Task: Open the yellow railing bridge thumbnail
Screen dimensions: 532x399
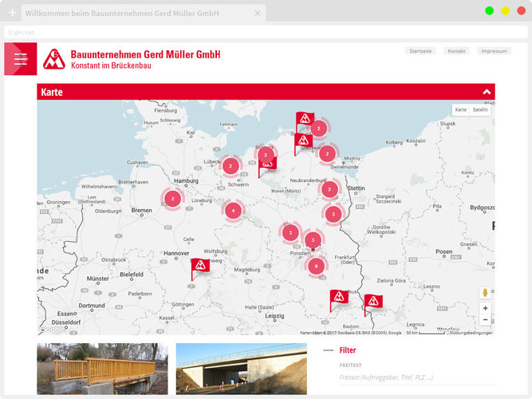Action: [102, 369]
